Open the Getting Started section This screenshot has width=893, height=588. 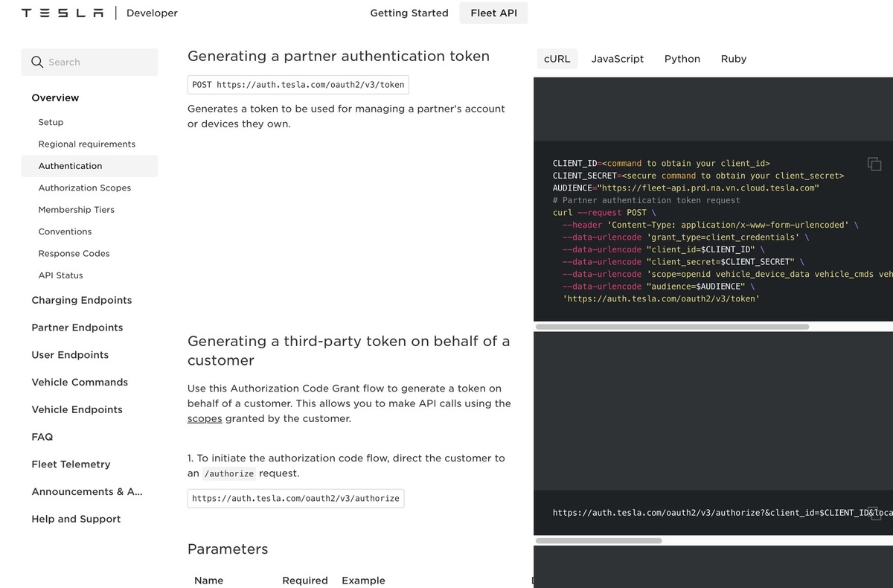pos(409,13)
